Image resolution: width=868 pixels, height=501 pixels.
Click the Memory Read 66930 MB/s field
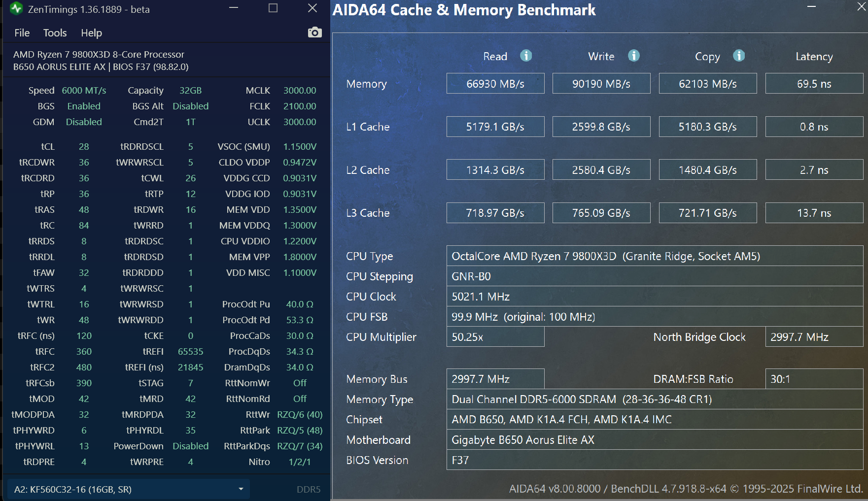(x=495, y=83)
